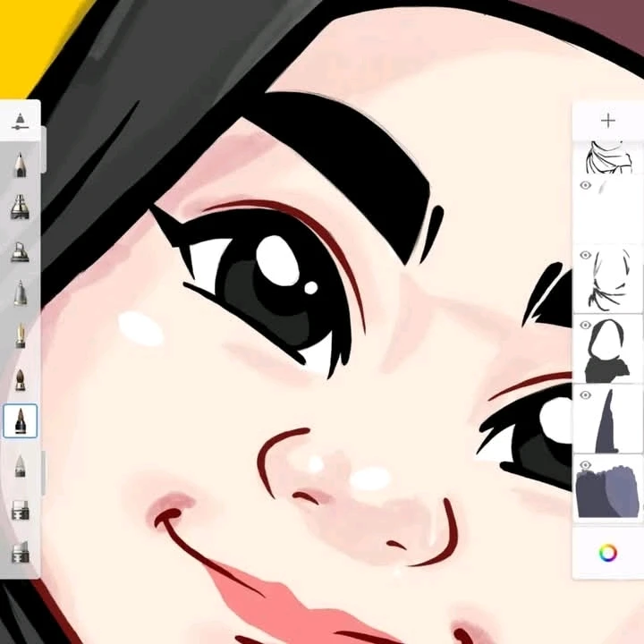Image resolution: width=644 pixels, height=644 pixels.
Task: Hide the hair strands sketch layer via its eye
Action: (x=586, y=256)
